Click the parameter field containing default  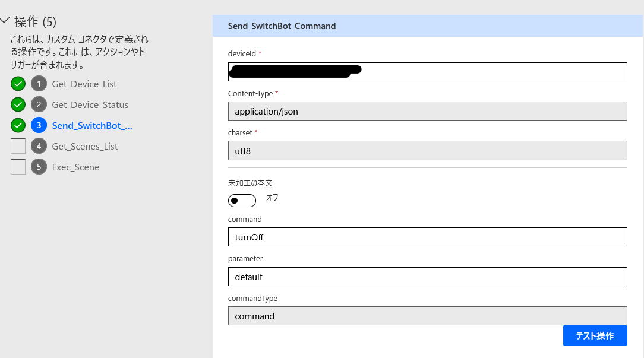pos(428,277)
